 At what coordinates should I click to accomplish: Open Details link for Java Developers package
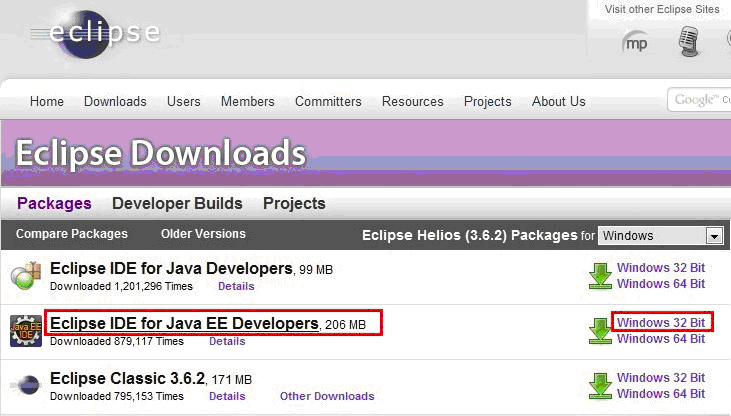pyautogui.click(x=236, y=286)
